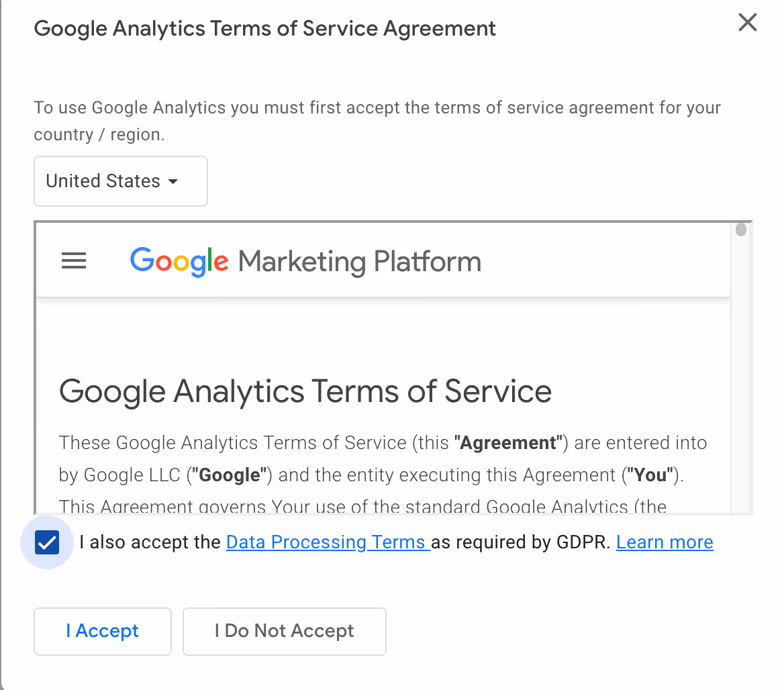Follow the Learn more link
The height and width of the screenshot is (690, 784).
665,542
